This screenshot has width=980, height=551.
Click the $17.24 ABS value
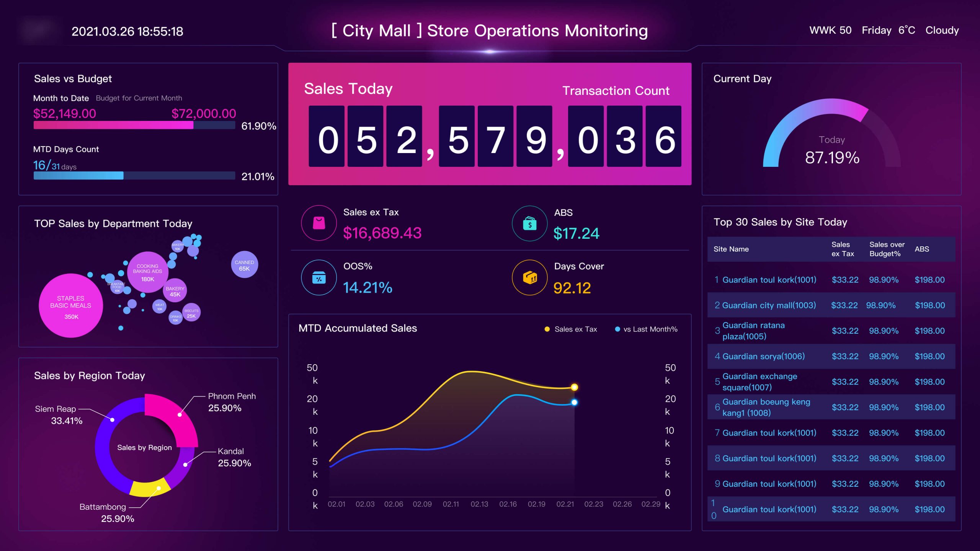[576, 233]
